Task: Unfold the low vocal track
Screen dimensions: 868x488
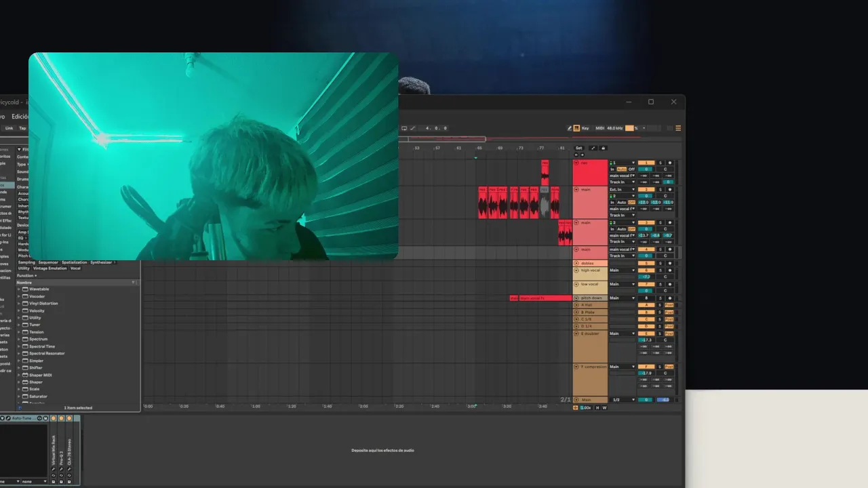Action: tap(576, 284)
